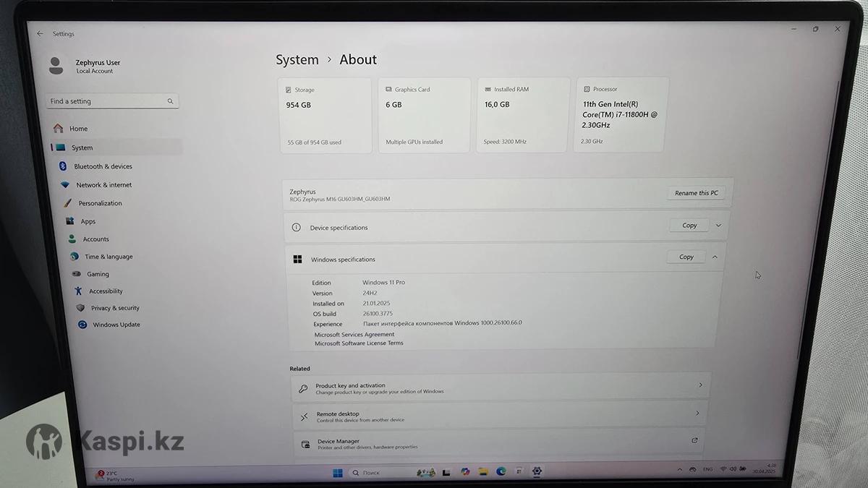The image size is (868, 488).
Task: Open Microsoft Software License Terms link
Action: pyautogui.click(x=359, y=343)
